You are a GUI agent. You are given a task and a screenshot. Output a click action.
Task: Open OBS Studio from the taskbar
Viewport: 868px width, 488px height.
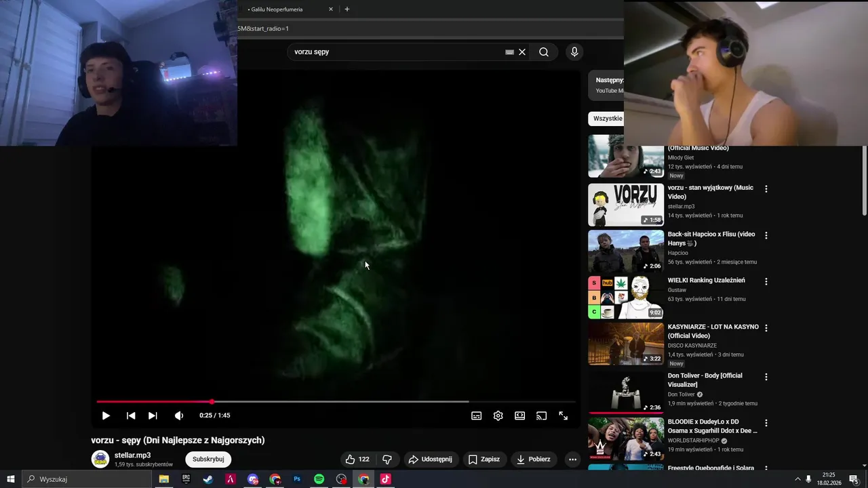[342, 479]
